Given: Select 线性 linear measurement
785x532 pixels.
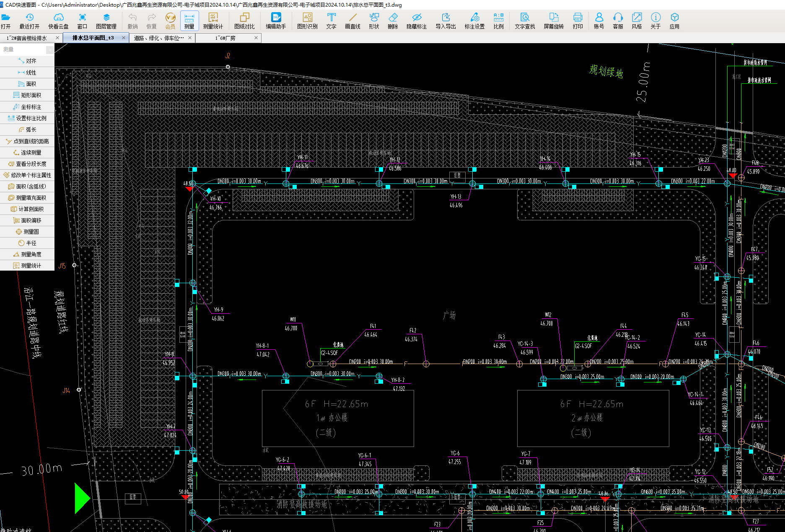Looking at the screenshot, I should 27,72.
